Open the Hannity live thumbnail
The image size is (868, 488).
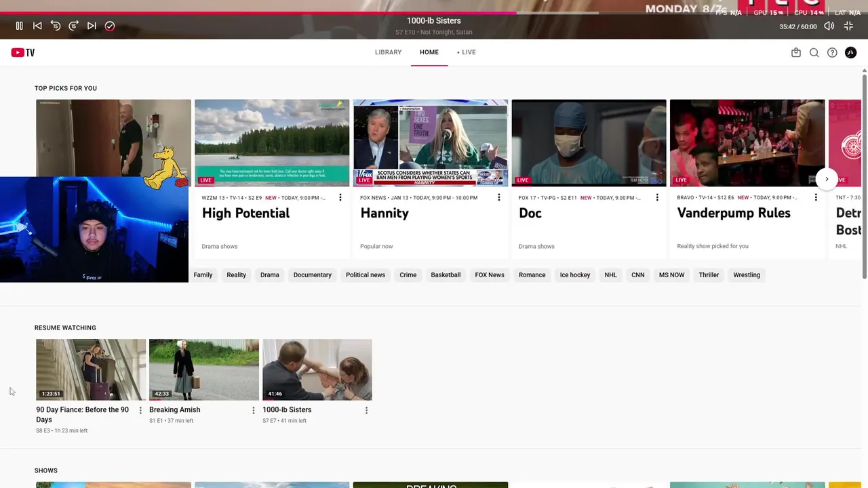pyautogui.click(x=431, y=143)
